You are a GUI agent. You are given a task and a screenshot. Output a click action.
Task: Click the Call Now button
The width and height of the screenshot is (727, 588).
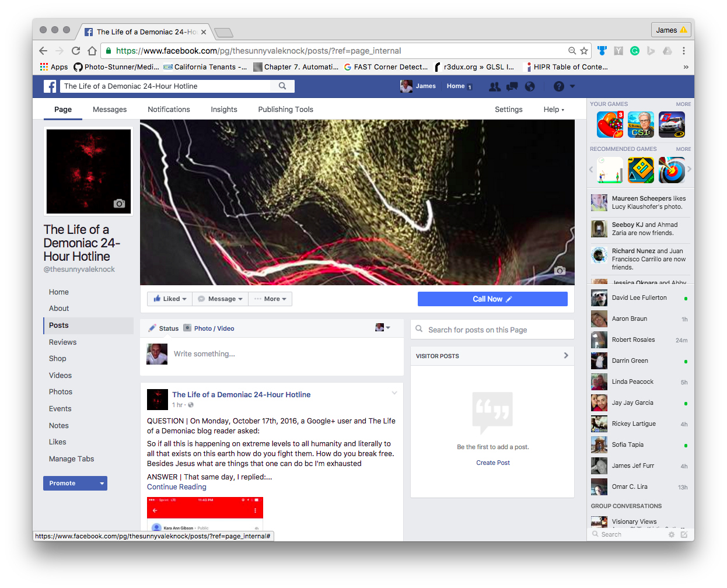point(492,299)
